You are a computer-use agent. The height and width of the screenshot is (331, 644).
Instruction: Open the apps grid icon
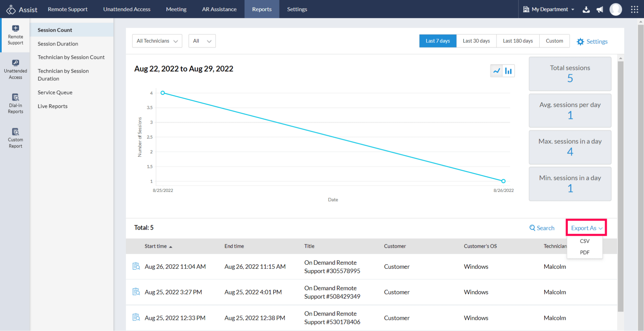pyautogui.click(x=634, y=9)
